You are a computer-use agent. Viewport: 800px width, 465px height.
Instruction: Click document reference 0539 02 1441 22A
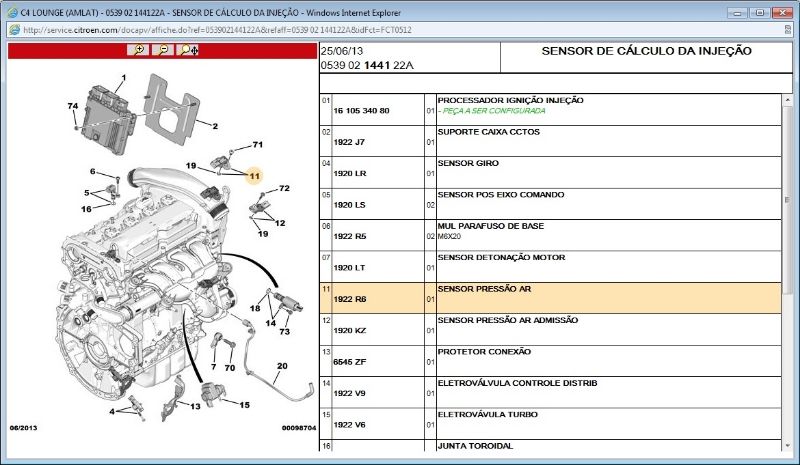point(367,65)
